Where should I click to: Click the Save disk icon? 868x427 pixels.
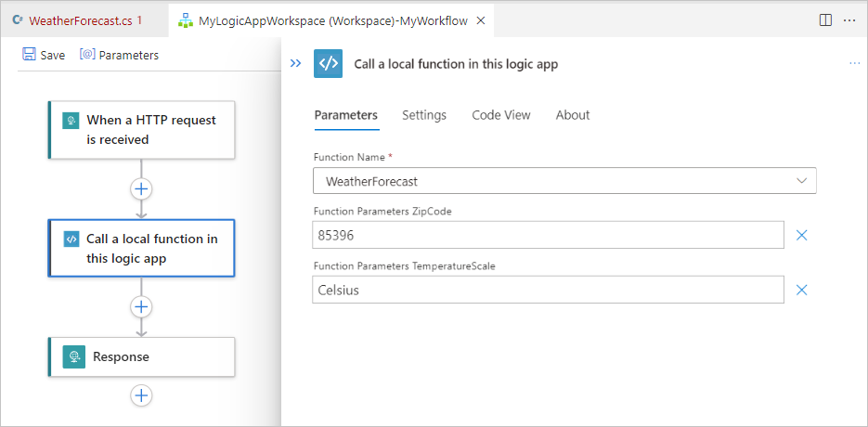(x=29, y=55)
